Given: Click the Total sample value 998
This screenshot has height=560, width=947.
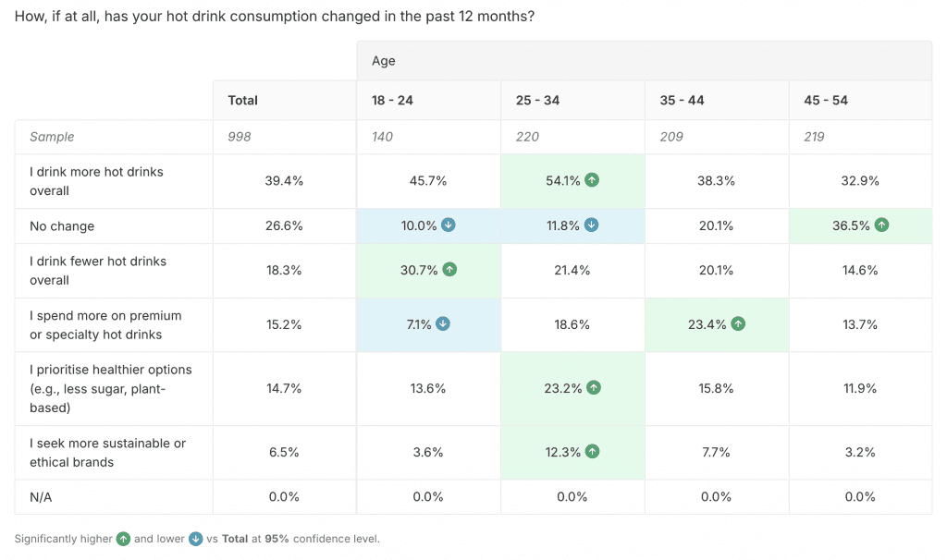Looking at the screenshot, I should [x=240, y=137].
